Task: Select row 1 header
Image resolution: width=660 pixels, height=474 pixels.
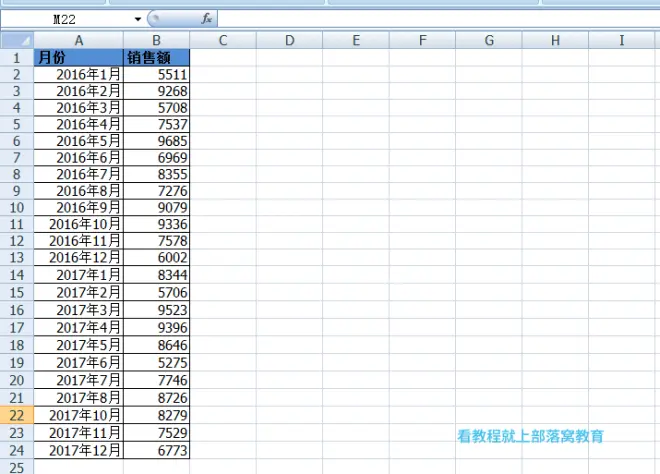Action: pos(17,57)
